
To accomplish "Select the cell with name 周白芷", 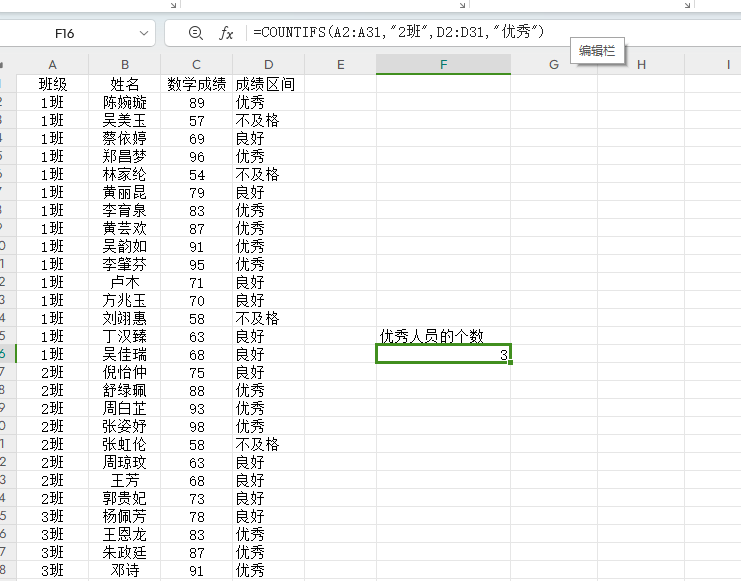I will [x=125, y=408].
